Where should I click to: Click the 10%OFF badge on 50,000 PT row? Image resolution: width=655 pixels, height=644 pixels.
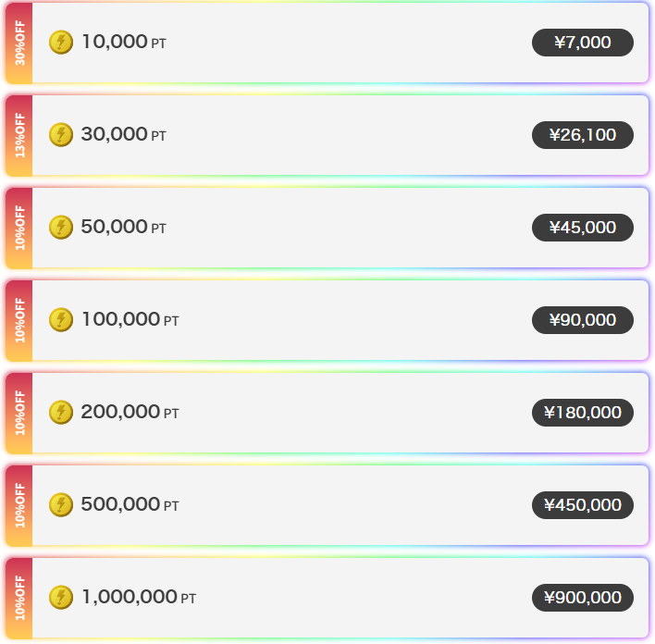click(19, 228)
